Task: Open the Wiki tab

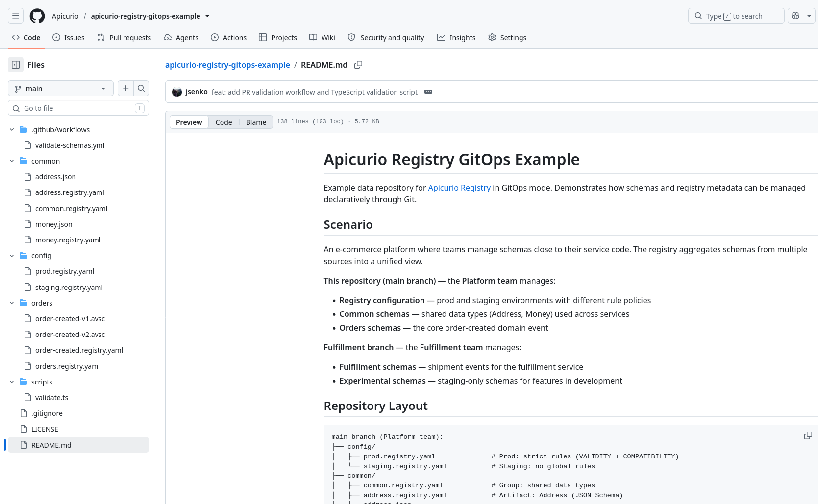Action: coord(322,37)
